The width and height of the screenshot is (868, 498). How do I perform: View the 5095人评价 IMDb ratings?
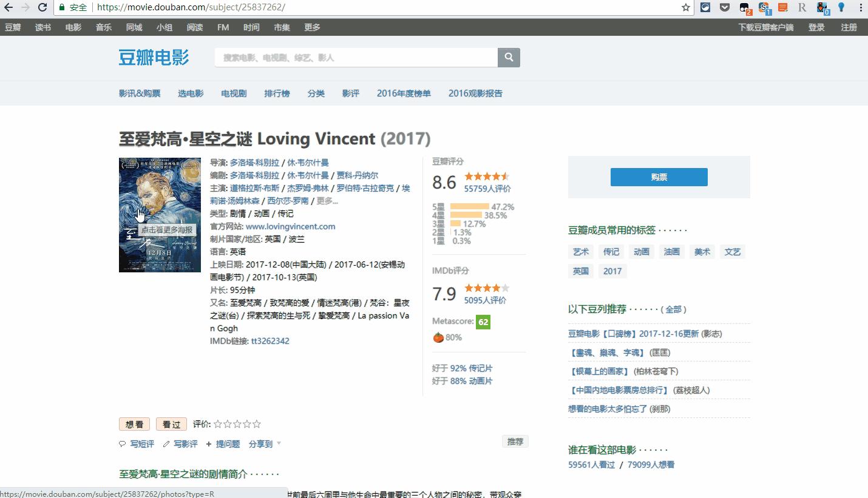point(485,300)
